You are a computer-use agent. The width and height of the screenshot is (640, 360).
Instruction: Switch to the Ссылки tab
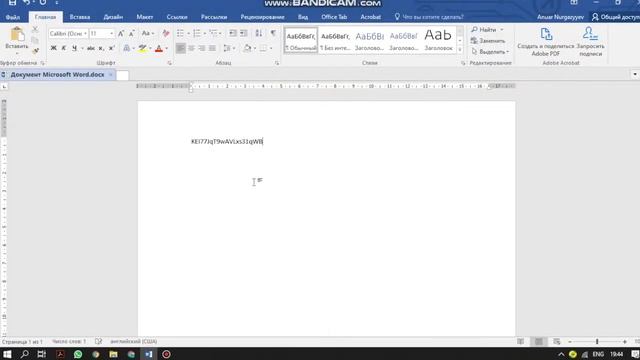177,17
